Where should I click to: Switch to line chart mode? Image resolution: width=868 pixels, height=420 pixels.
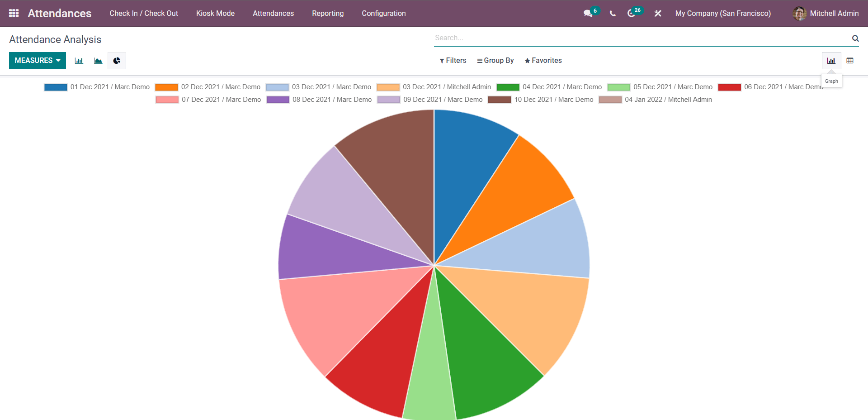[x=98, y=61]
